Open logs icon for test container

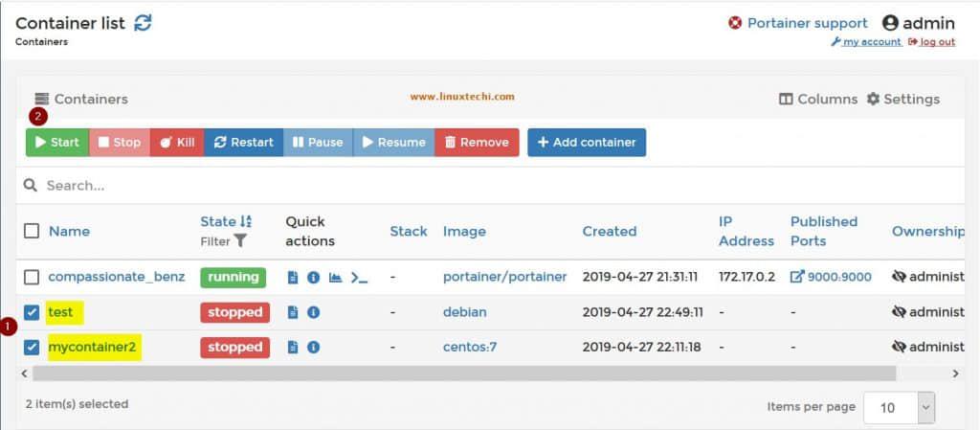point(293,312)
